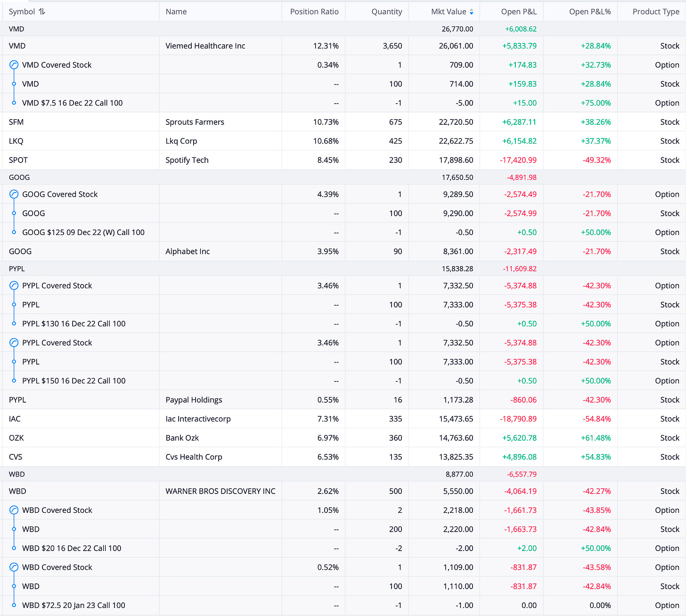Select the WBD $20 16 Dec 22 Call 100 leg
Screen dimensions: 686x616
72,548
